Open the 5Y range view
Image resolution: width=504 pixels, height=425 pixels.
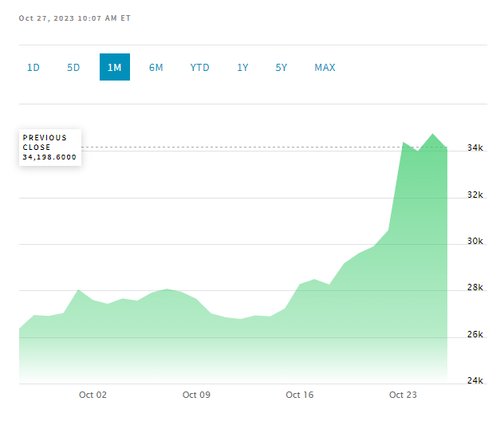click(x=282, y=68)
